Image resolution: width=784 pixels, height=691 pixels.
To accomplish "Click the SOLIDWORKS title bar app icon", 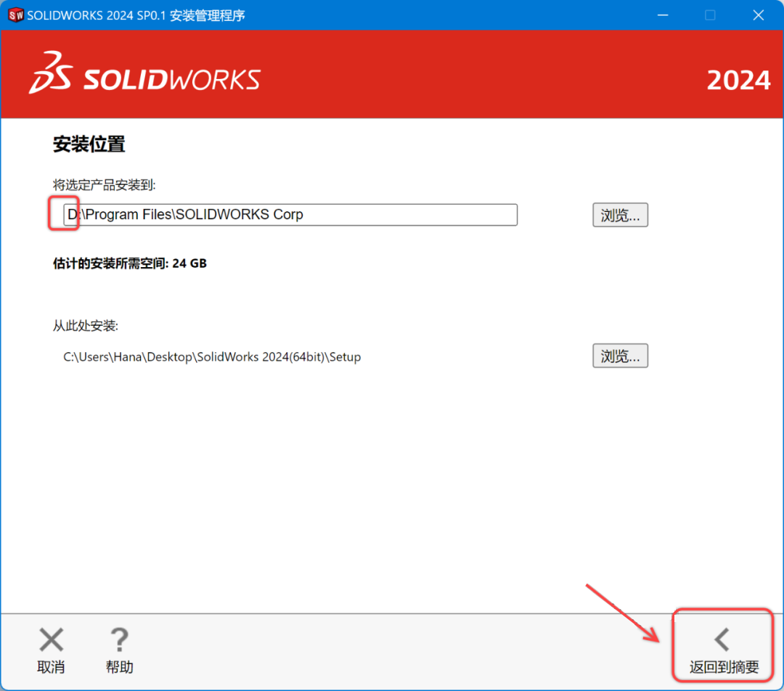I will [15, 15].
